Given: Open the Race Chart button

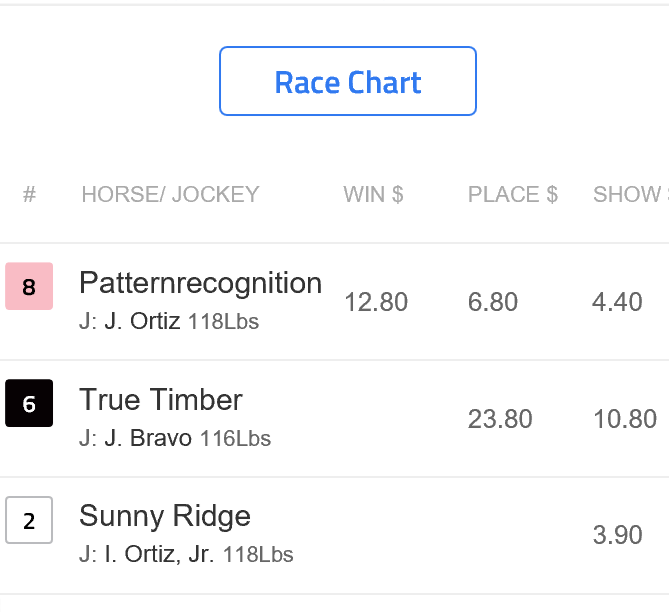Looking at the screenshot, I should click(x=348, y=81).
